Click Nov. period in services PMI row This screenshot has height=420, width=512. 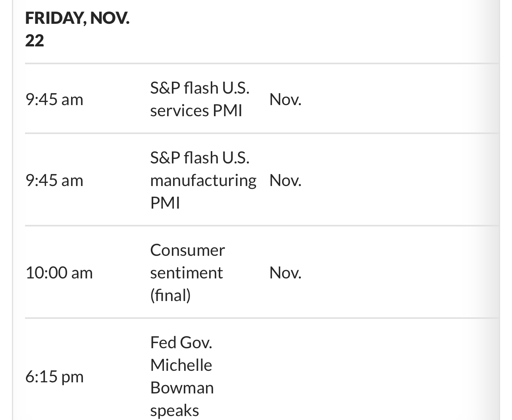pyautogui.click(x=285, y=99)
